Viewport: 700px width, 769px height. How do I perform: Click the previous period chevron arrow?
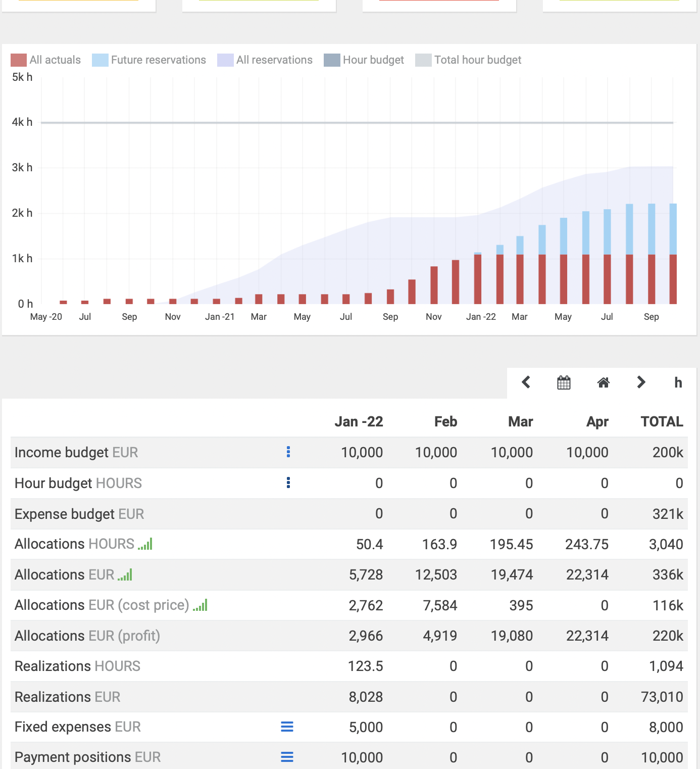[526, 382]
